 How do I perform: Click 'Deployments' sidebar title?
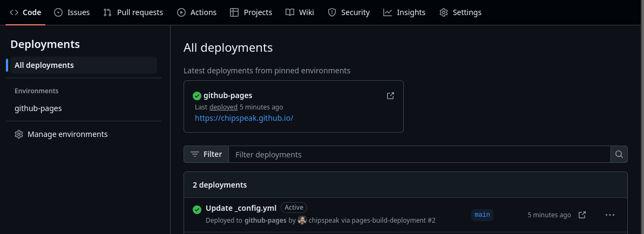[x=45, y=44]
